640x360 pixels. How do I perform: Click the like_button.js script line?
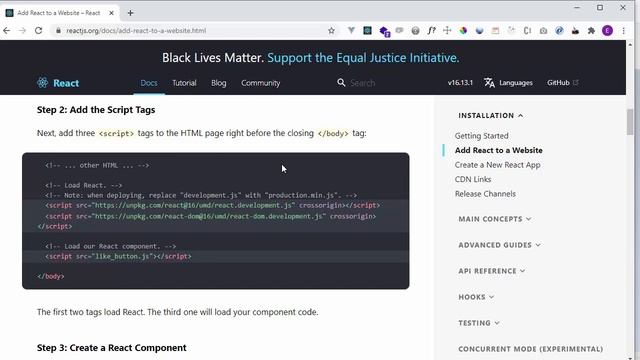[118, 256]
